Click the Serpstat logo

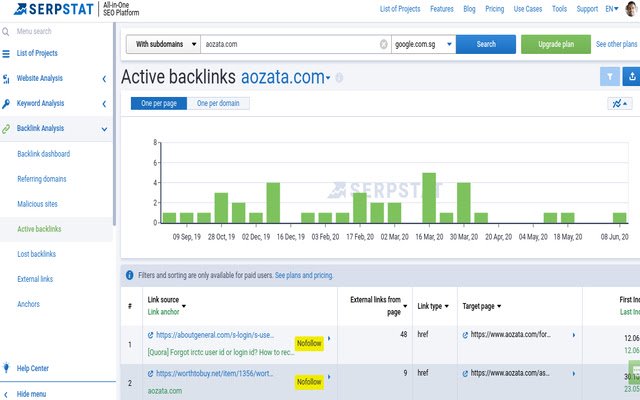pyautogui.click(x=53, y=9)
